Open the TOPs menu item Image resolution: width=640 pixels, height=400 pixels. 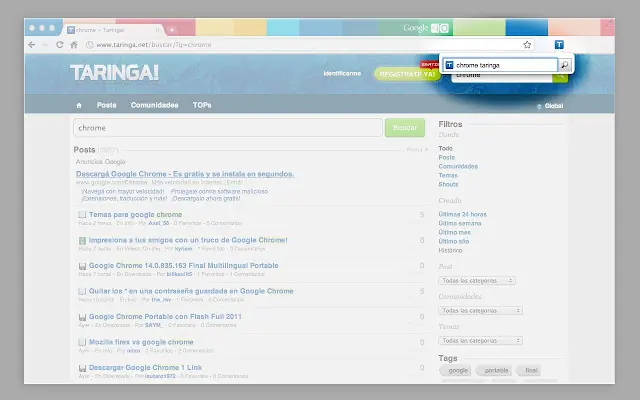[202, 105]
